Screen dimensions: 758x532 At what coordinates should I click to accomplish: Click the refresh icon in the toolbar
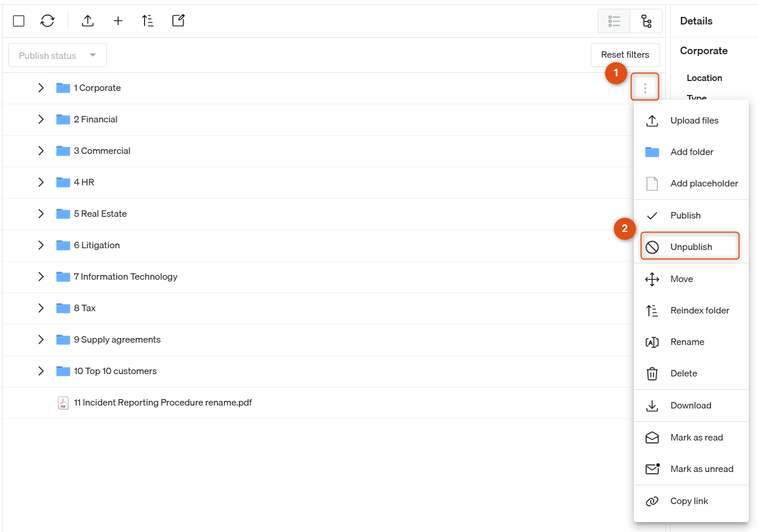click(x=47, y=21)
